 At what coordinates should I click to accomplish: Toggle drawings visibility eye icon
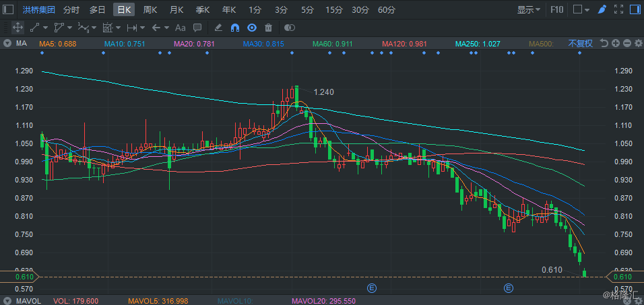[252, 28]
